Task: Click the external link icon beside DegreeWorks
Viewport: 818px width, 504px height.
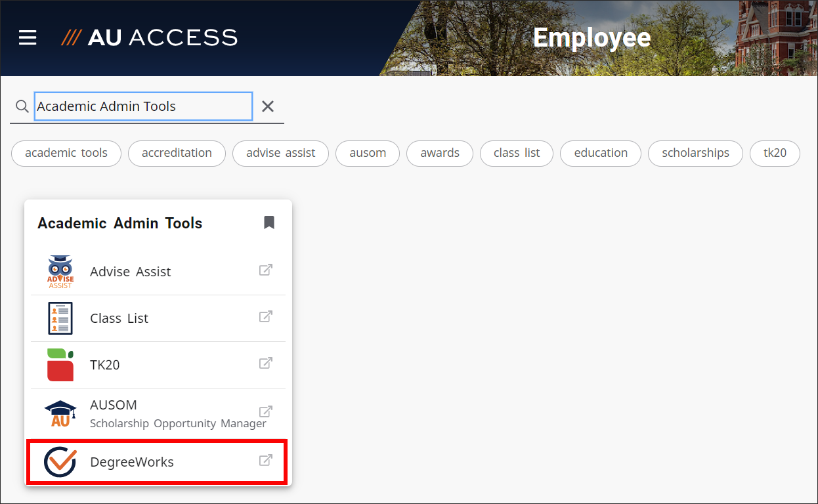Action: (265, 460)
